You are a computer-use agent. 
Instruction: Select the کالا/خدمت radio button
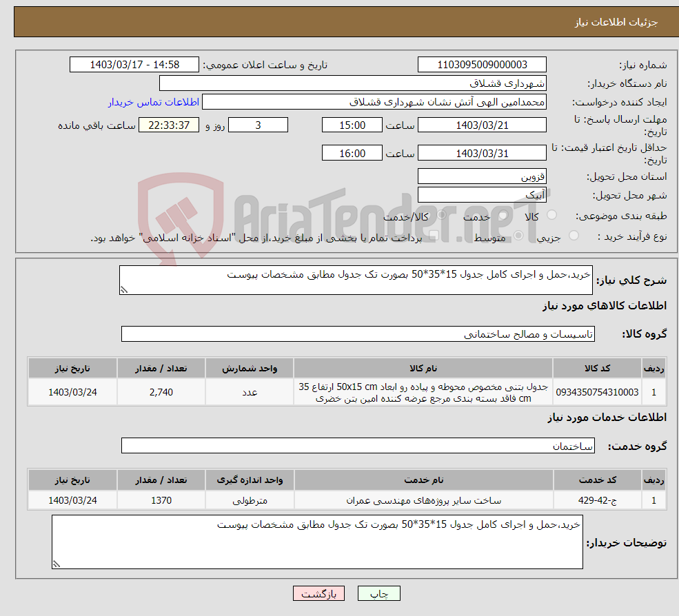[x=441, y=215]
